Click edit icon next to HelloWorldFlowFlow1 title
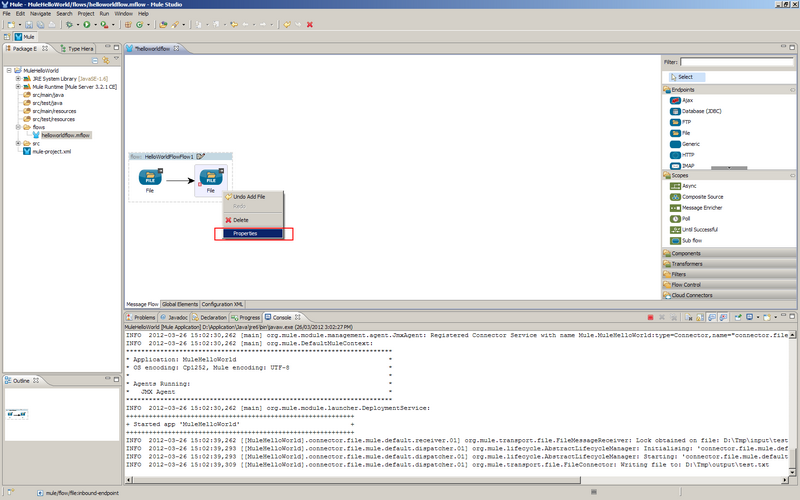This screenshot has width=800, height=500. point(201,157)
